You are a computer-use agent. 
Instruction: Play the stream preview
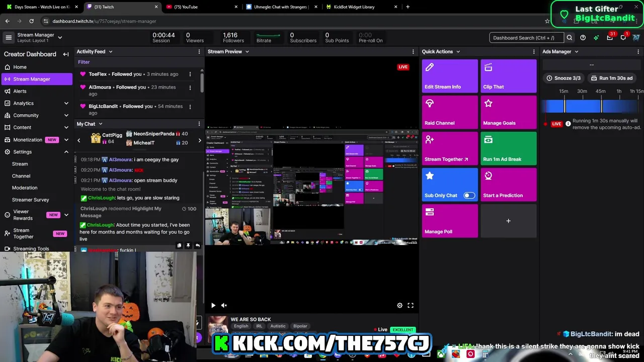pyautogui.click(x=213, y=305)
